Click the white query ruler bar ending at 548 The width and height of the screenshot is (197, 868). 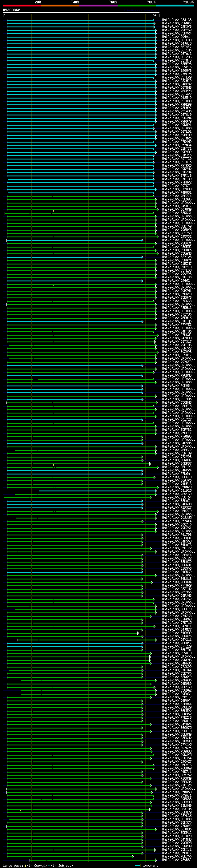(x=81, y=13)
